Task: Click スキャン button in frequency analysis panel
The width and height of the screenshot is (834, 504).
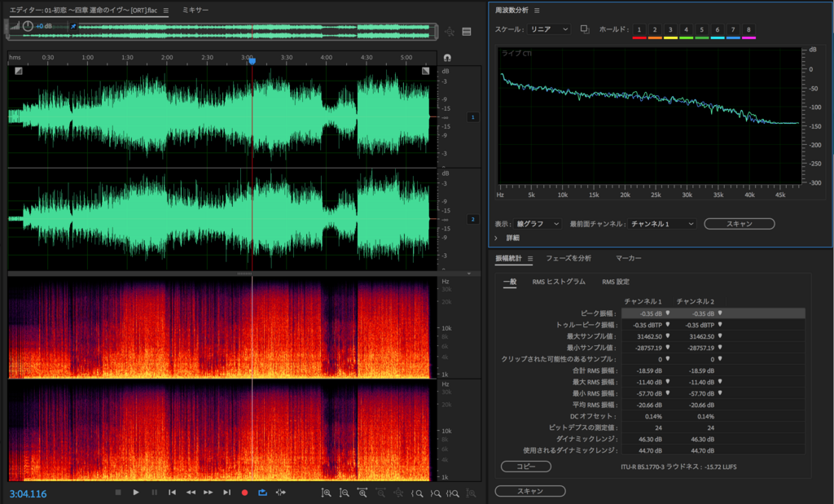Action: (740, 224)
